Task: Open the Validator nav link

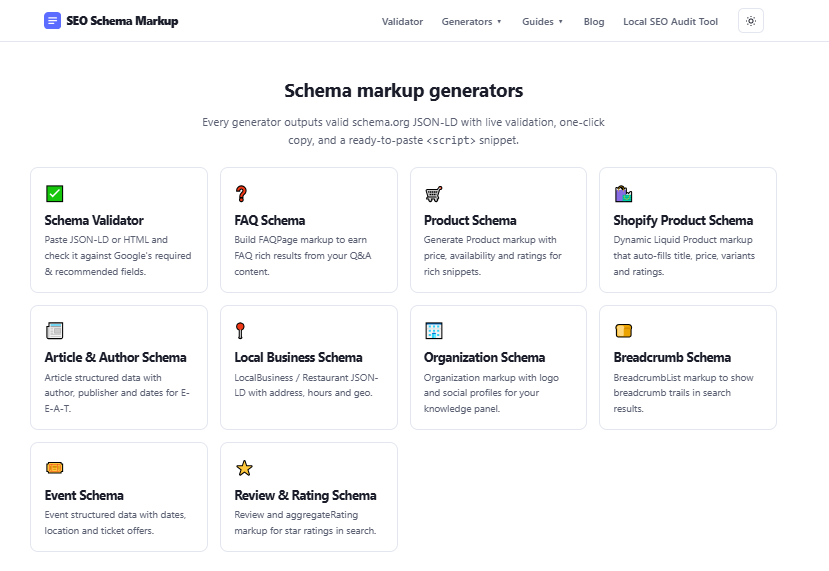Action: pyautogui.click(x=402, y=22)
